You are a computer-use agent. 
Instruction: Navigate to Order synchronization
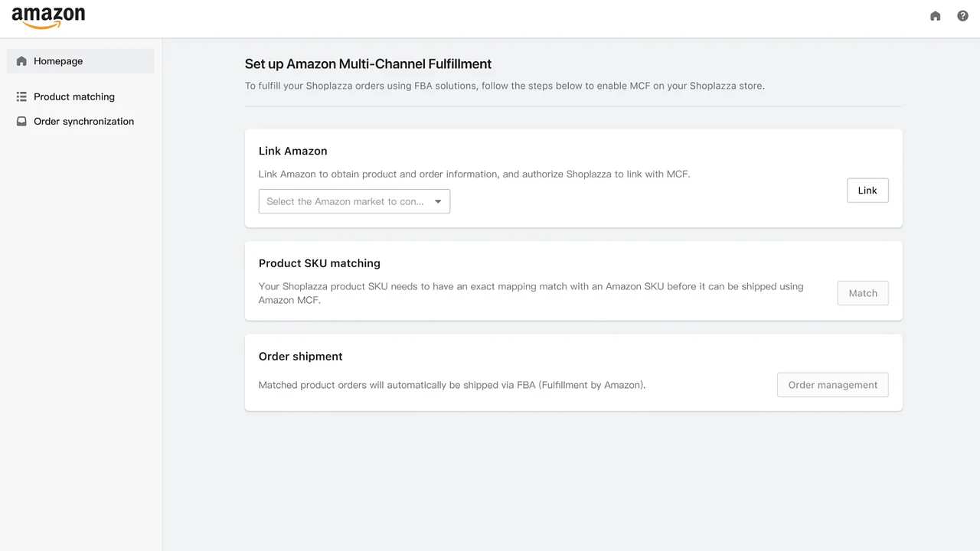click(83, 121)
